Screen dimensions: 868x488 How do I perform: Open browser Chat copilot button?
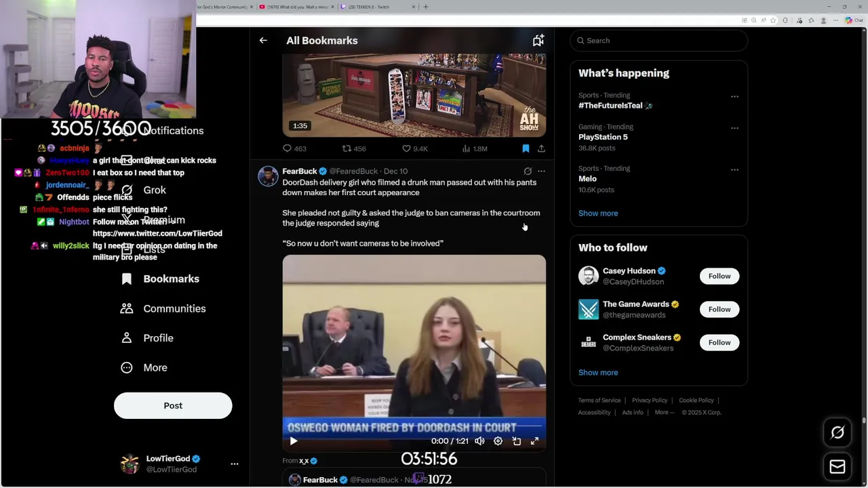pyautogui.click(x=854, y=20)
